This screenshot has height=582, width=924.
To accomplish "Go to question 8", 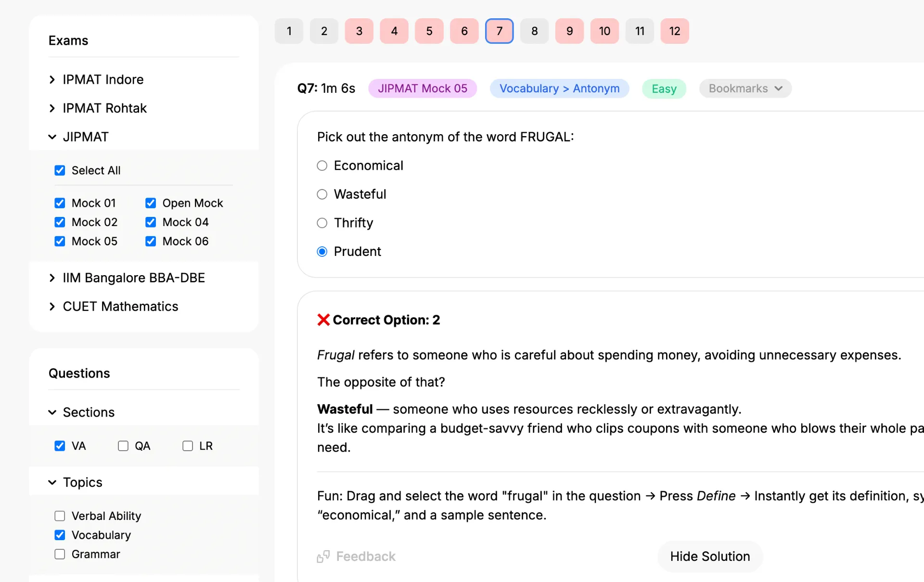I will pyautogui.click(x=534, y=31).
